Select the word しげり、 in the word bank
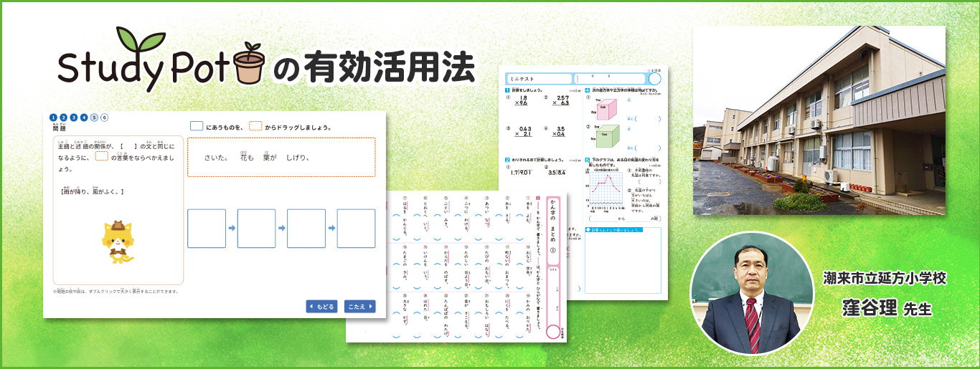The image size is (980, 369). (298, 158)
